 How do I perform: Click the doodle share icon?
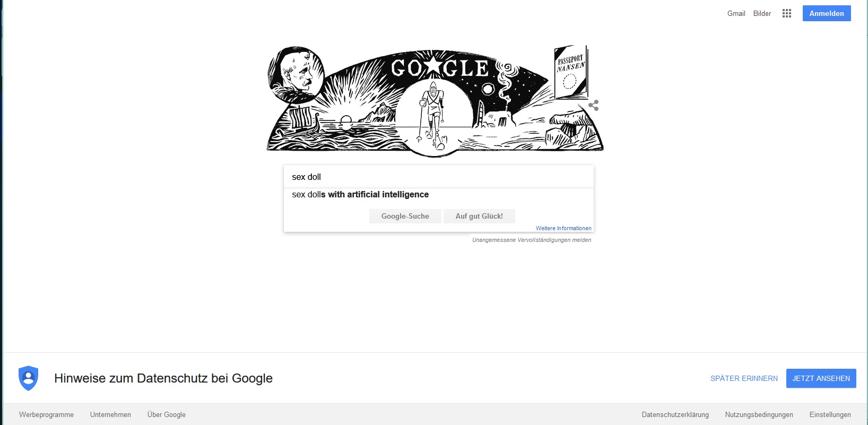tap(593, 106)
